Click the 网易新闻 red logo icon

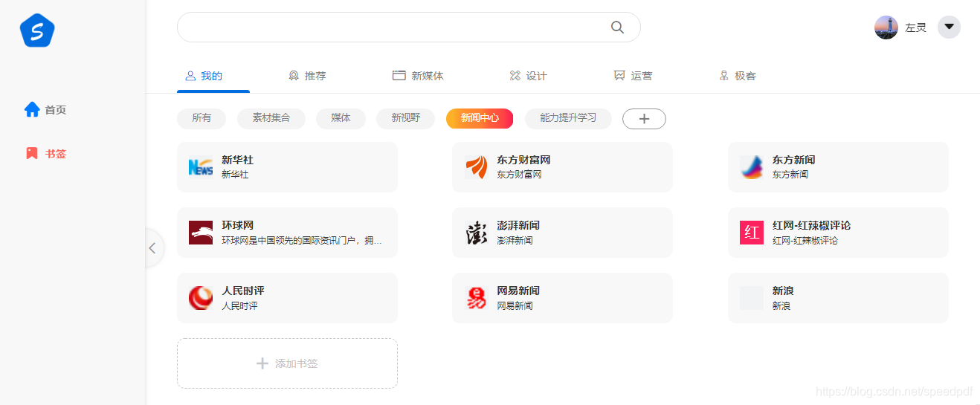[476, 298]
